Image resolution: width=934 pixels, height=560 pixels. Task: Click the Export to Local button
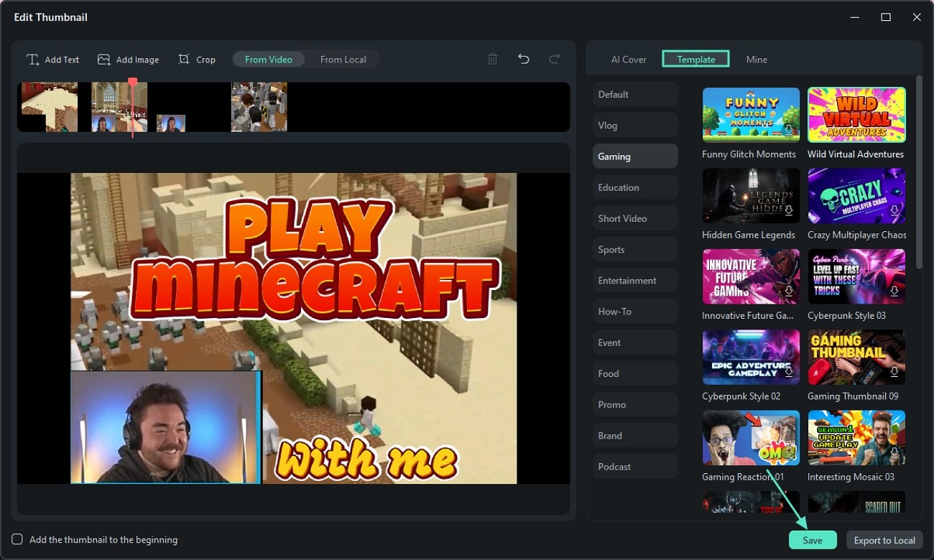click(x=884, y=540)
